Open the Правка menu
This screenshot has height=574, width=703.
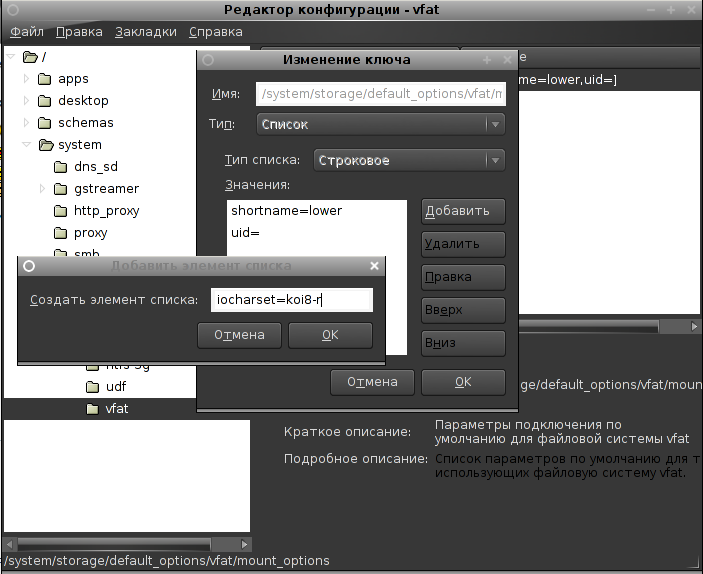point(79,32)
